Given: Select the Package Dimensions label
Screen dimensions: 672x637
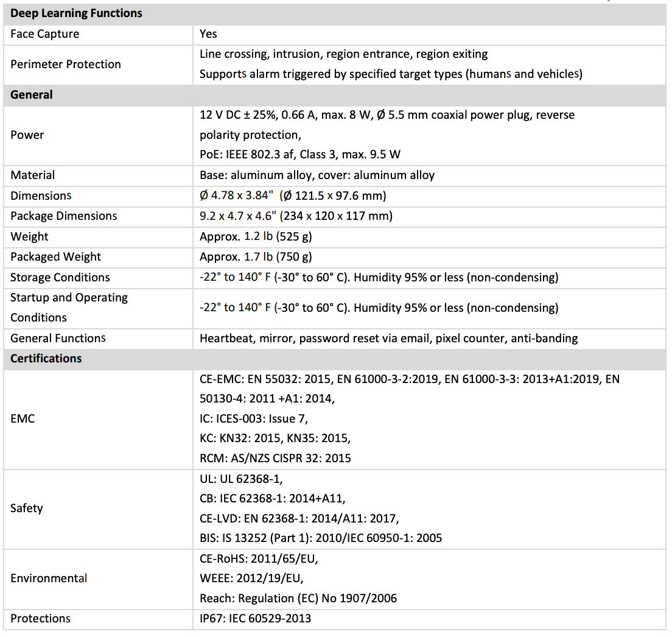Looking at the screenshot, I should click(63, 216).
